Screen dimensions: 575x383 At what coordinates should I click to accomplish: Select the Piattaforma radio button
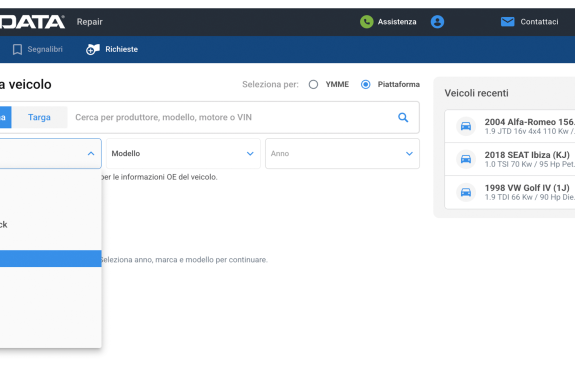click(365, 85)
